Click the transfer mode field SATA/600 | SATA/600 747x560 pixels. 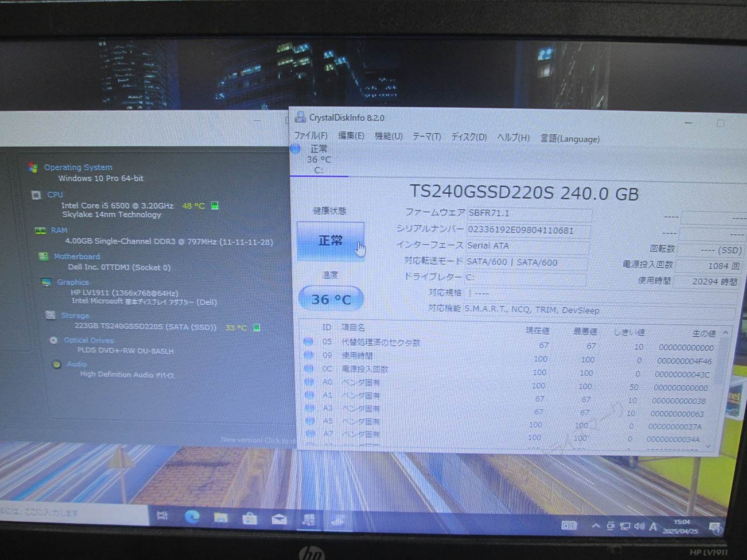click(x=527, y=262)
